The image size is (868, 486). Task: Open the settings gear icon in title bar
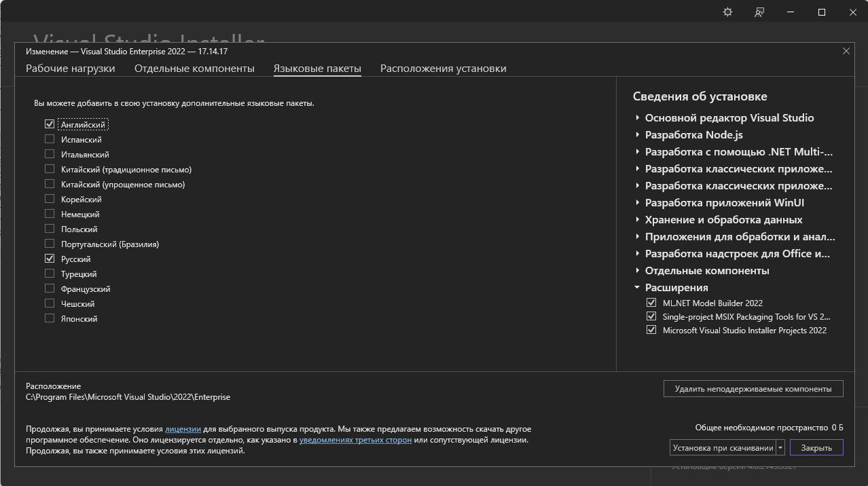pyautogui.click(x=727, y=12)
